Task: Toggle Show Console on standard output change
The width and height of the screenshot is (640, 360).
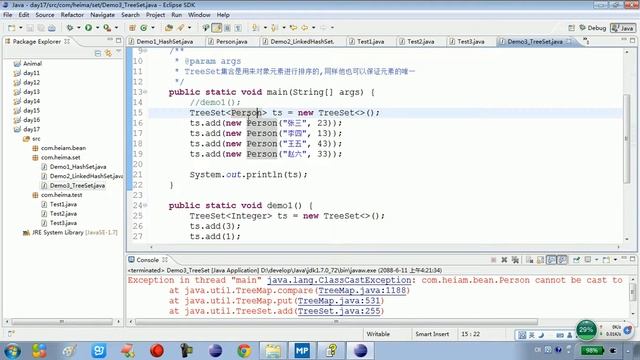Action: (x=551, y=260)
